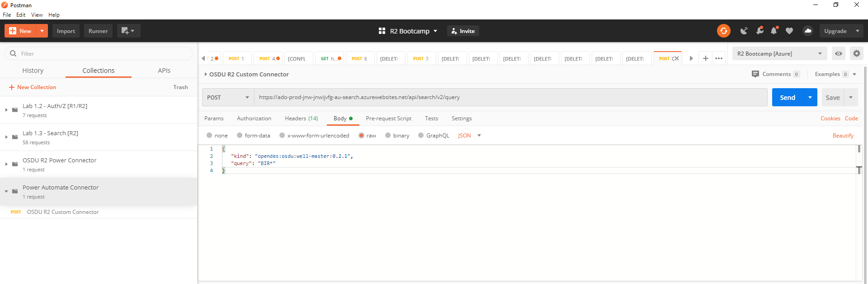Image resolution: width=868 pixels, height=284 pixels.
Task: Select the binary body type
Action: (x=388, y=135)
